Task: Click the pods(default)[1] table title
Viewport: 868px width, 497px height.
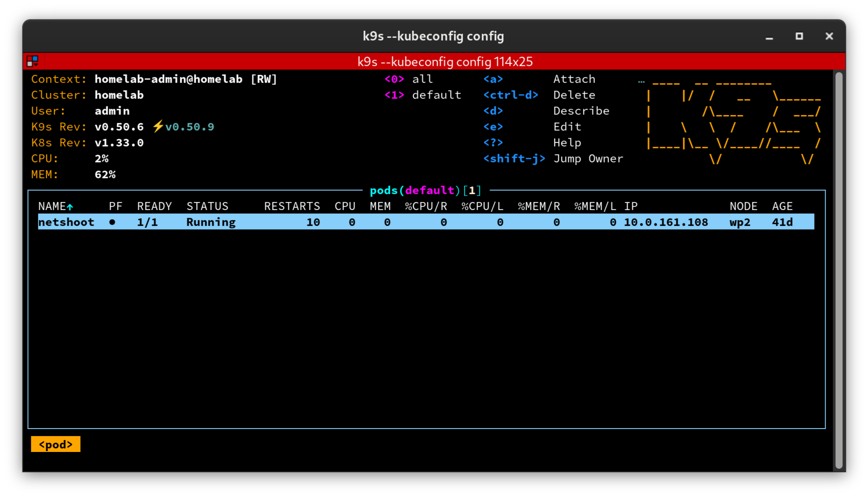Action: pyautogui.click(x=426, y=190)
